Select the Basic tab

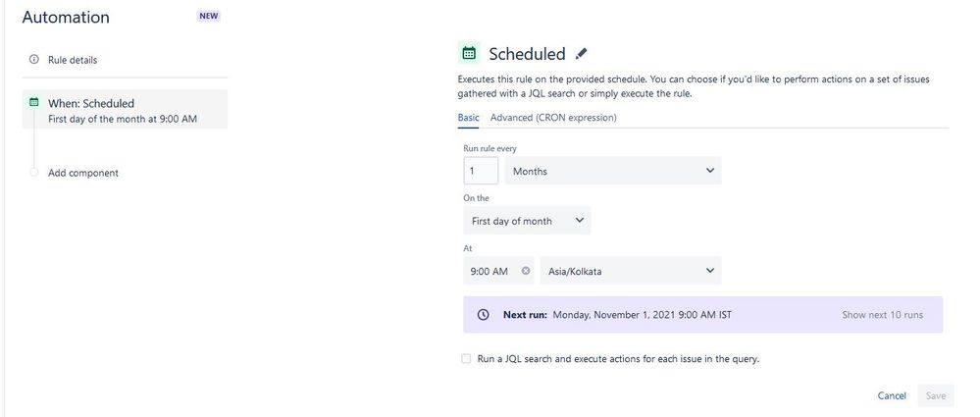(x=468, y=118)
